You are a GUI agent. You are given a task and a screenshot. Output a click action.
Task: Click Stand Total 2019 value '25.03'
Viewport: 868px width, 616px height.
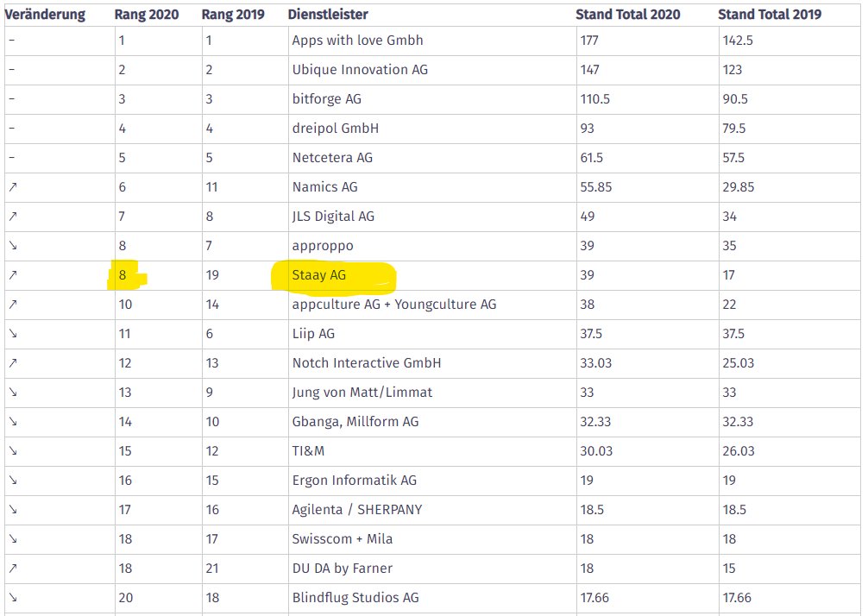pos(739,363)
